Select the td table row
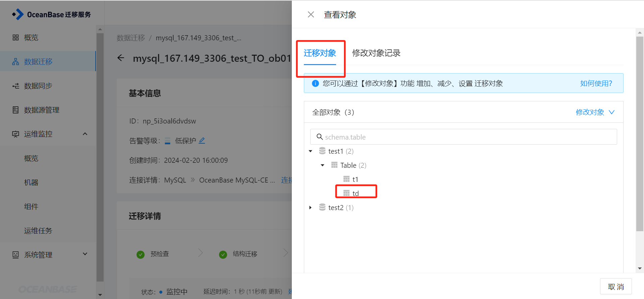 (x=351, y=193)
